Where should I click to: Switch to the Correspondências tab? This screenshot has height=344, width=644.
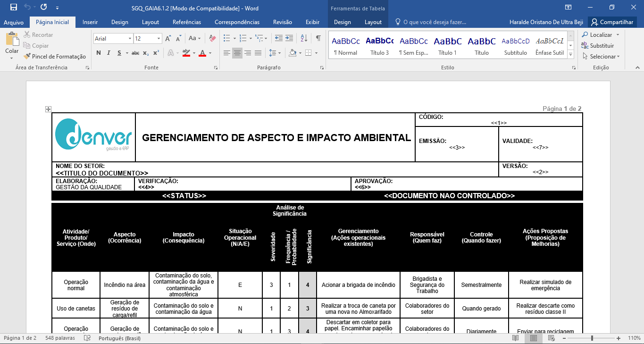click(237, 22)
